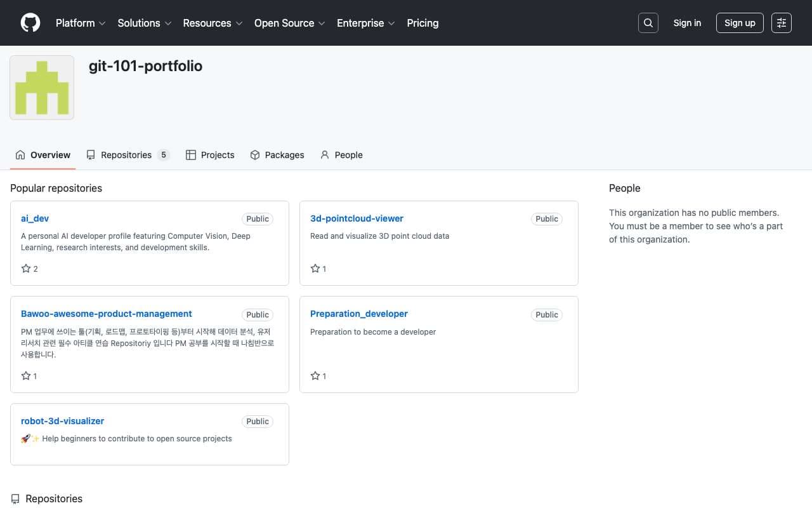Switch to the People tab
Screen dimensions: 812x508
[341, 155]
